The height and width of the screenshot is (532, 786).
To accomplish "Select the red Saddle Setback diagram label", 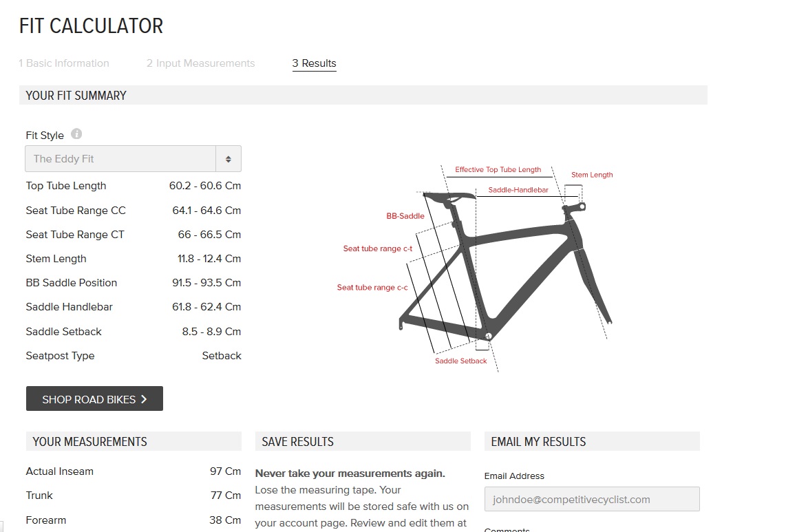I will pyautogui.click(x=460, y=361).
